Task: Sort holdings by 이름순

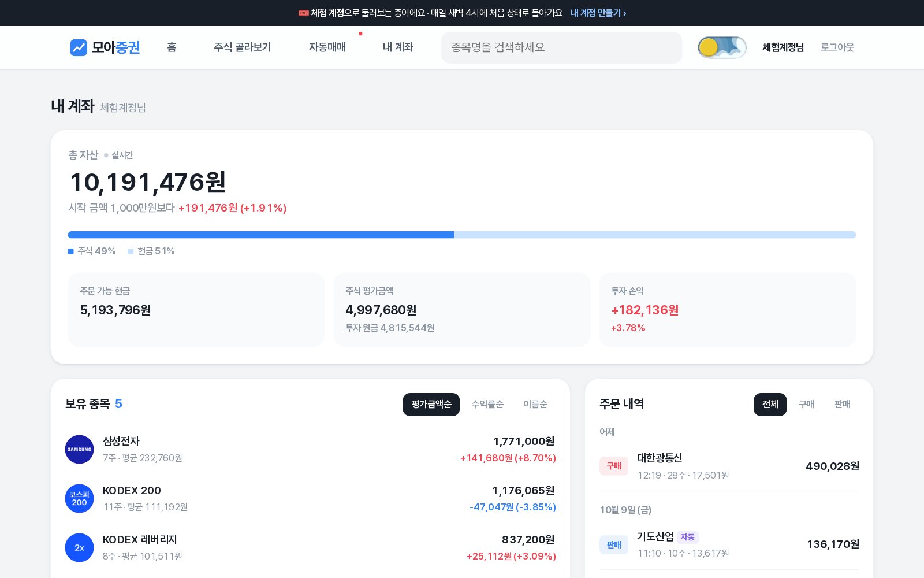Action: coord(535,404)
